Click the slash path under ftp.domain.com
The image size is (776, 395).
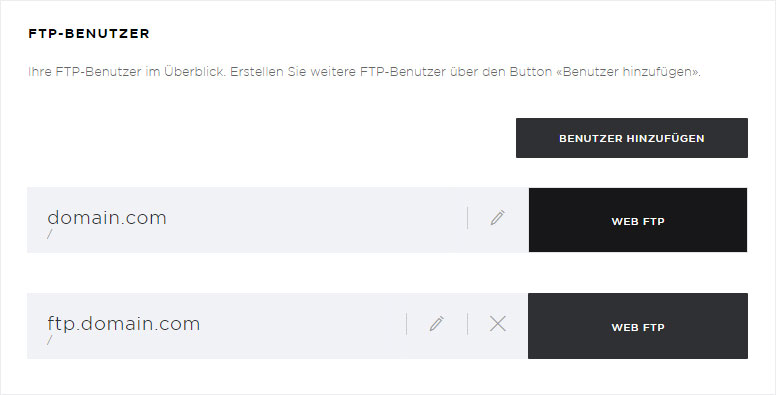click(x=49, y=340)
